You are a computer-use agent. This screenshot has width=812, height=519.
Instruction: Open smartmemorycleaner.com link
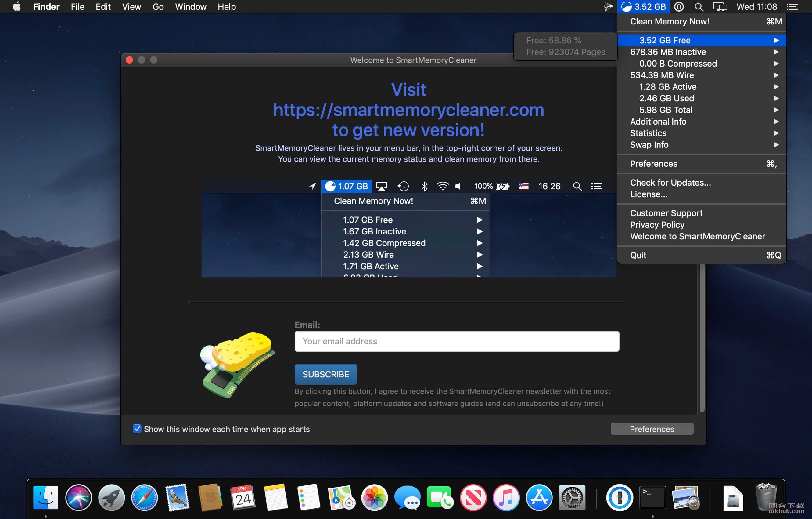tap(408, 110)
